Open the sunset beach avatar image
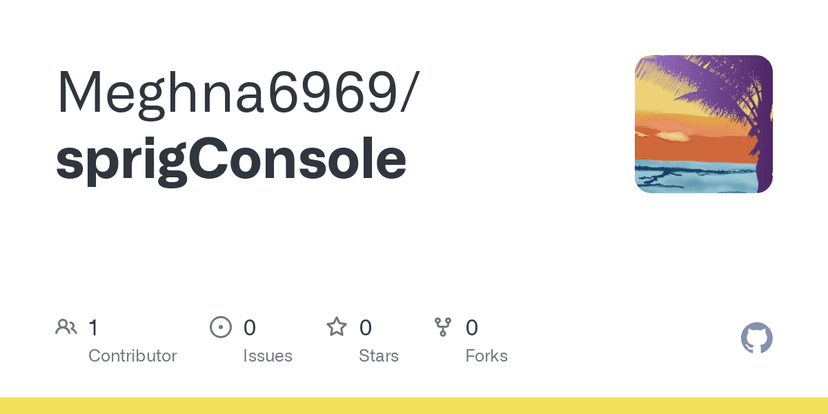828x414 pixels. (x=704, y=124)
